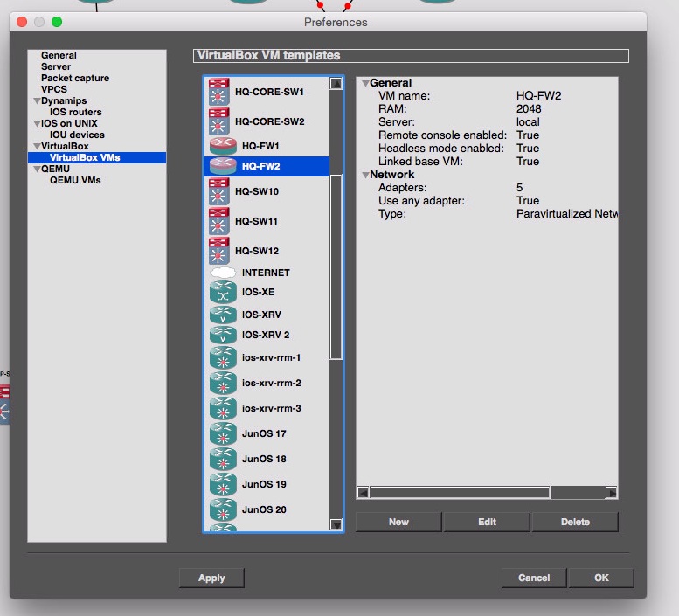Screen dimensions: 679x616
Task: Click the Server value local
Action: [528, 122]
